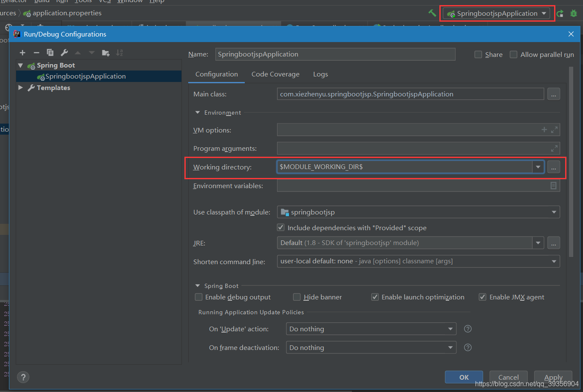This screenshot has height=392, width=583.
Task: Collapse the Spring Boot tree node
Action: 20,65
